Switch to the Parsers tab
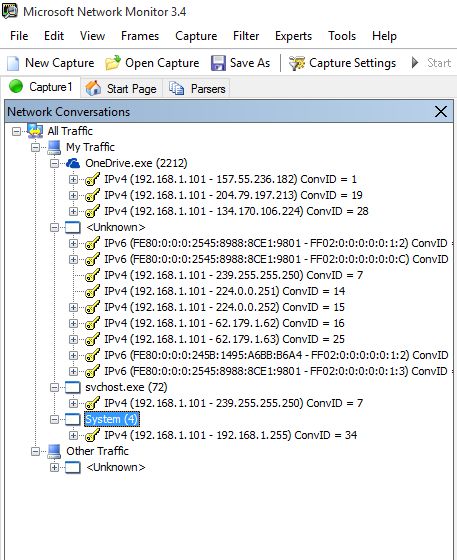The image size is (457, 560). click(197, 88)
